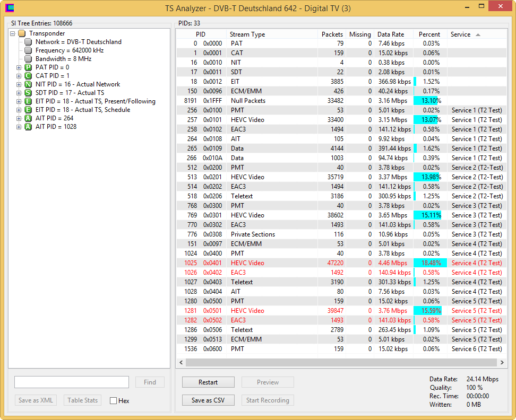Click the green P icon for PAT PID

pos(28,67)
